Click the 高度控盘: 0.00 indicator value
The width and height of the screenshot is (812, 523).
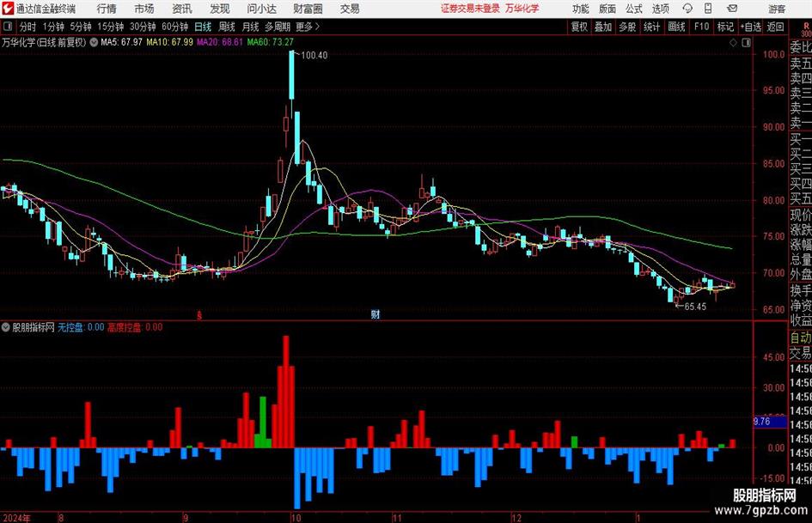tap(135, 327)
